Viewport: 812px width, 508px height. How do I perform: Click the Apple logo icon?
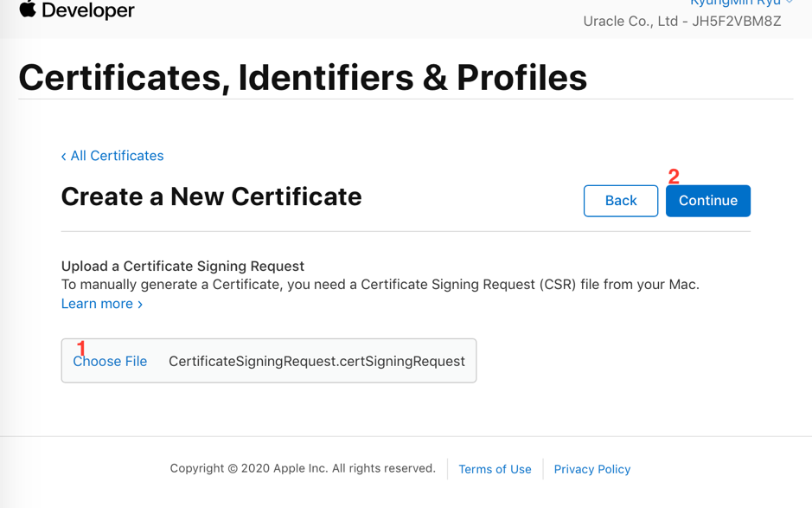(28, 9)
